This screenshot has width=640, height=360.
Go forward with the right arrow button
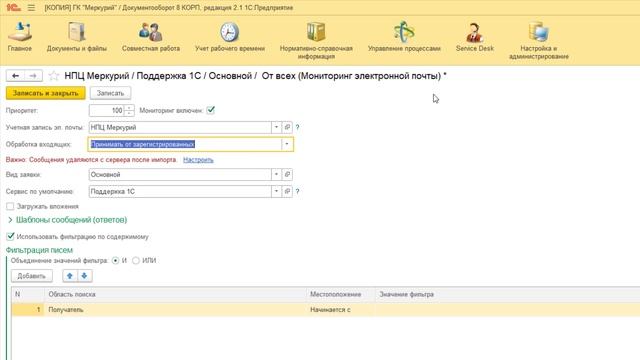33,76
